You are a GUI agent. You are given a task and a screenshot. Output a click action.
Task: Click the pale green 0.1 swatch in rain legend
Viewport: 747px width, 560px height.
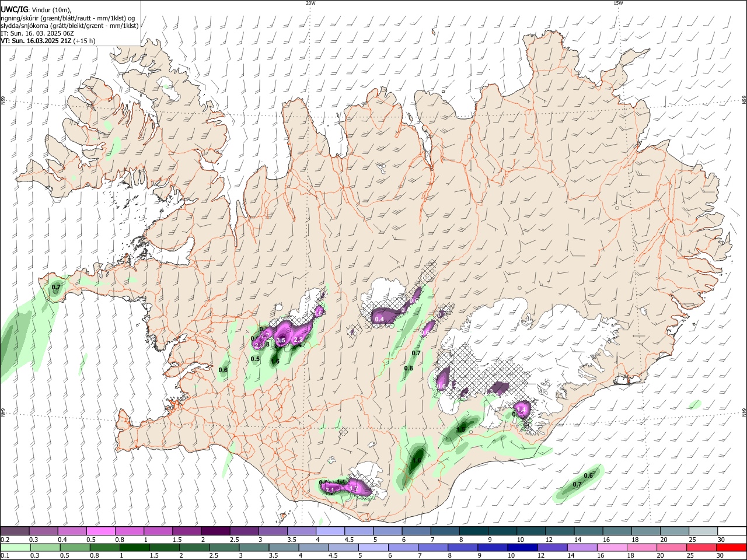pos(16,547)
